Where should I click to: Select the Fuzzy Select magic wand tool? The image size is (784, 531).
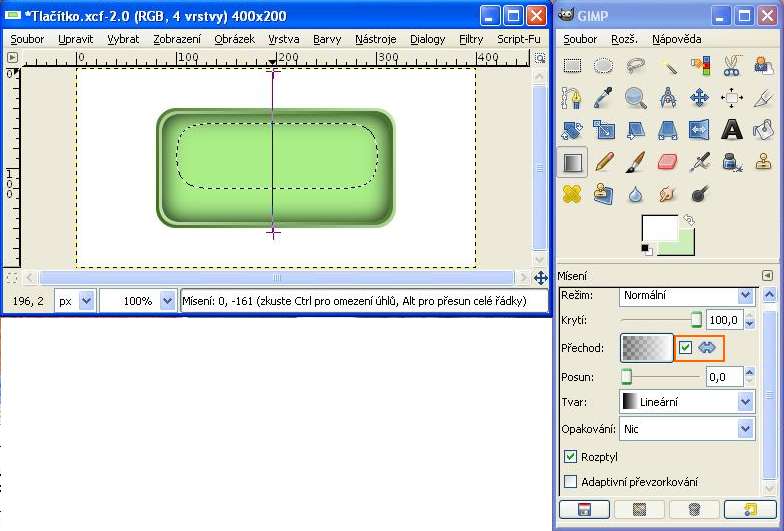668,66
